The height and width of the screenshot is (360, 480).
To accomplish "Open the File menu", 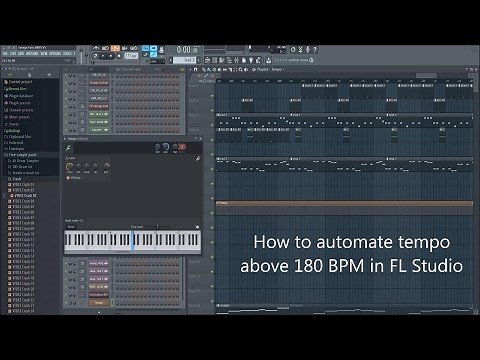I will (5, 53).
